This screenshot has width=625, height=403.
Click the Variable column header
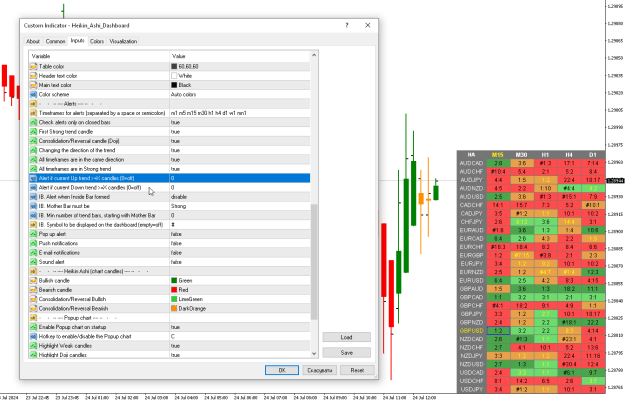99,56
